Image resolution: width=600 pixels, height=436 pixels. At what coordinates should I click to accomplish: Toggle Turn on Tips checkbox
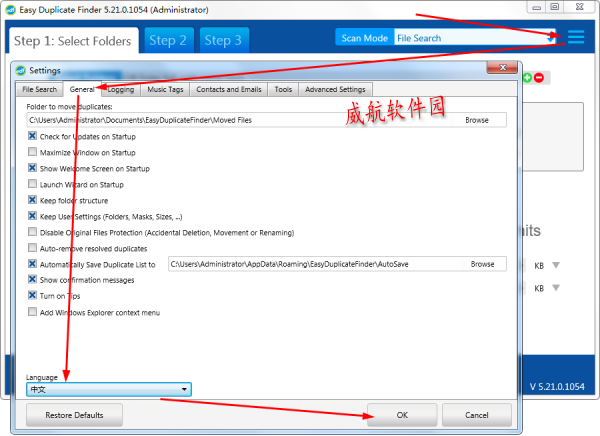click(x=33, y=296)
